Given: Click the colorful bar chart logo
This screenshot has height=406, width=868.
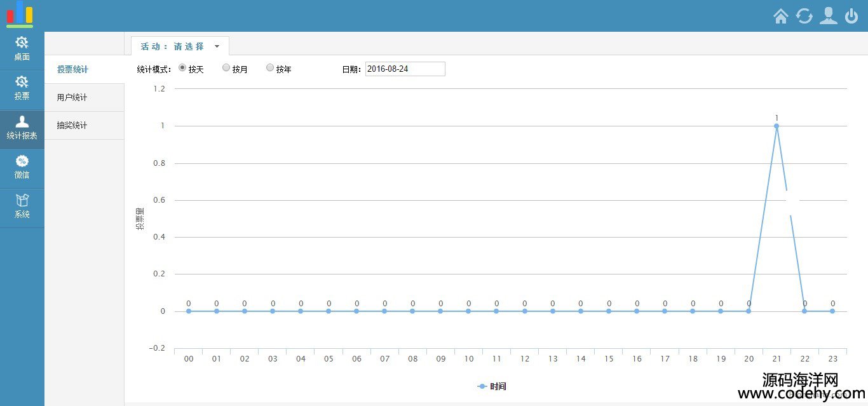Looking at the screenshot, I should click(20, 14).
